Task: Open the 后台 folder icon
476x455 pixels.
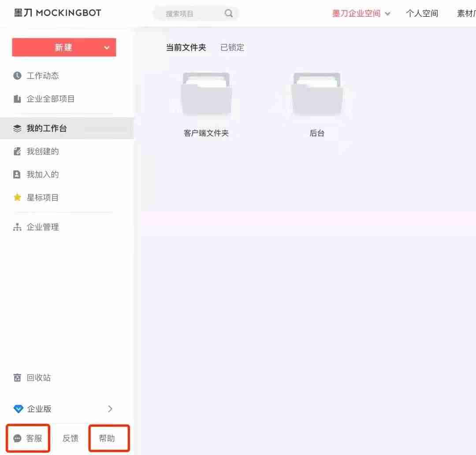Action: [x=317, y=94]
